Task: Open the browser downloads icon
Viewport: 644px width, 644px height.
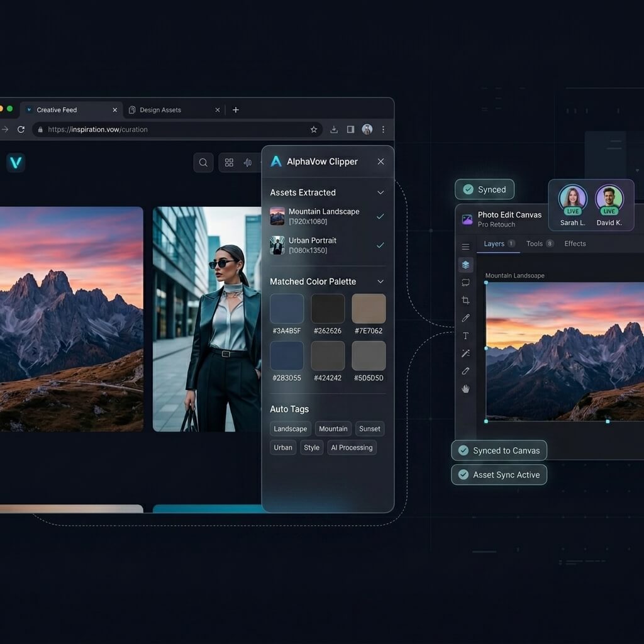Action: point(334,130)
